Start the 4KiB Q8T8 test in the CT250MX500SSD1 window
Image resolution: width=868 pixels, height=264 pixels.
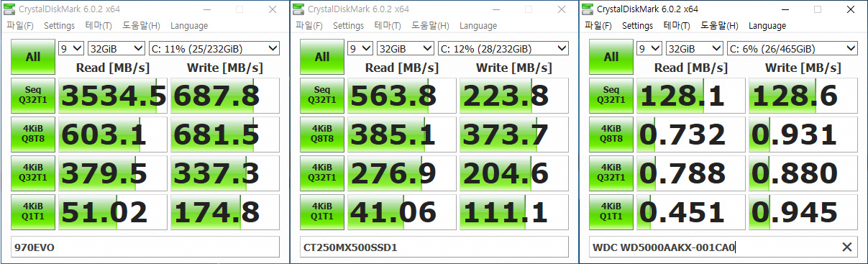tap(322, 134)
